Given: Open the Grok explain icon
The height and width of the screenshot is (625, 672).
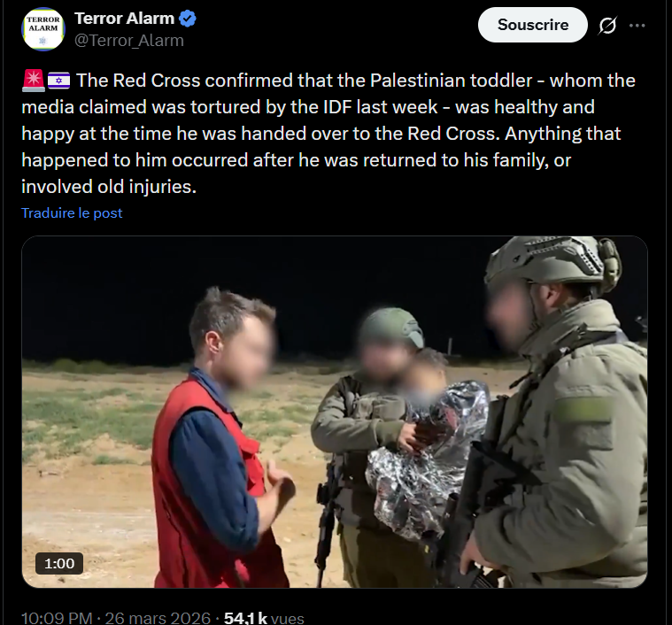Looking at the screenshot, I should [607, 26].
